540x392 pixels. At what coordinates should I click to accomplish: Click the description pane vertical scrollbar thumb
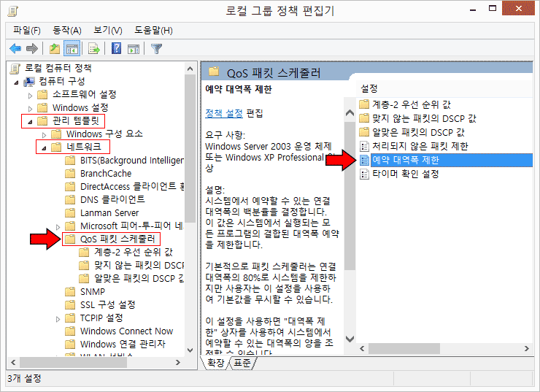pyautogui.click(x=350, y=196)
